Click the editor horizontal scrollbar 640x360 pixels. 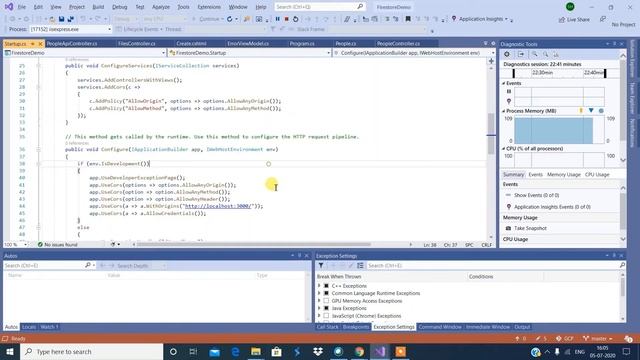pyautogui.click(x=253, y=244)
